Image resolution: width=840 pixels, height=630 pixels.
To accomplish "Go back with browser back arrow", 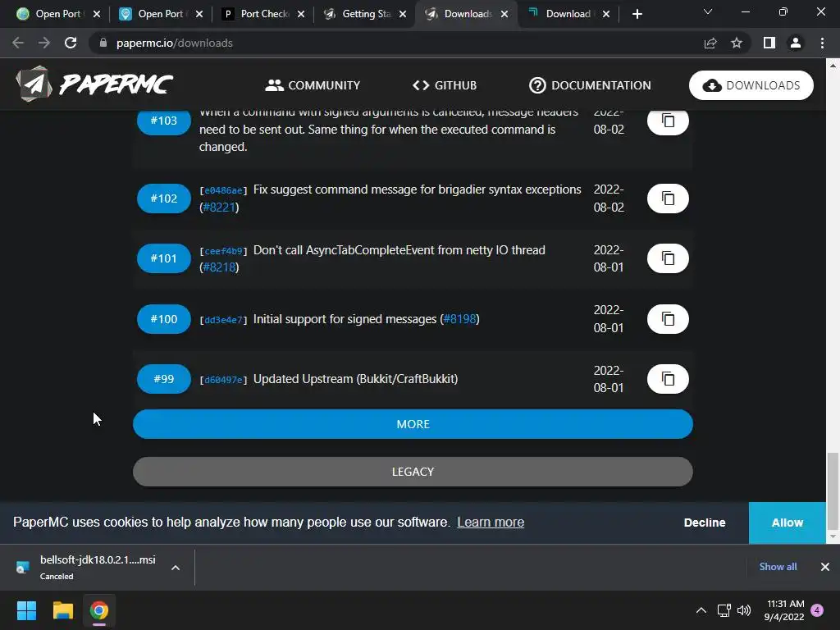I will (x=18, y=43).
